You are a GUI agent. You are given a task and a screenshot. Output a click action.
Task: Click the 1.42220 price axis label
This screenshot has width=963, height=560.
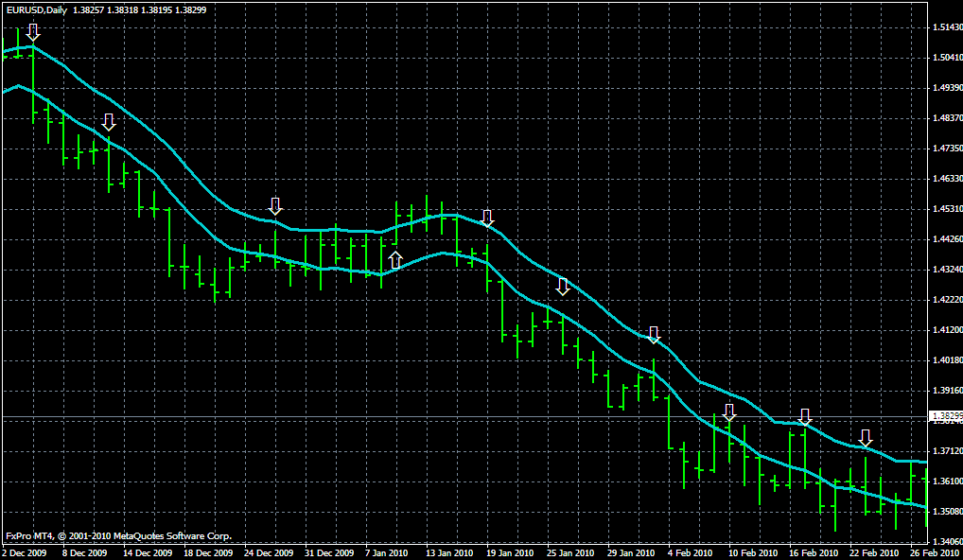(x=947, y=300)
